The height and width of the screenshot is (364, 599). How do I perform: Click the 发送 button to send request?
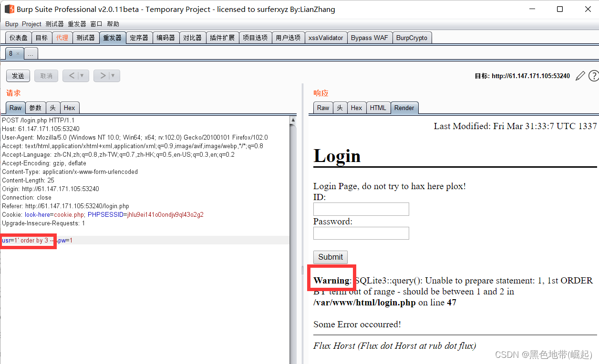18,76
